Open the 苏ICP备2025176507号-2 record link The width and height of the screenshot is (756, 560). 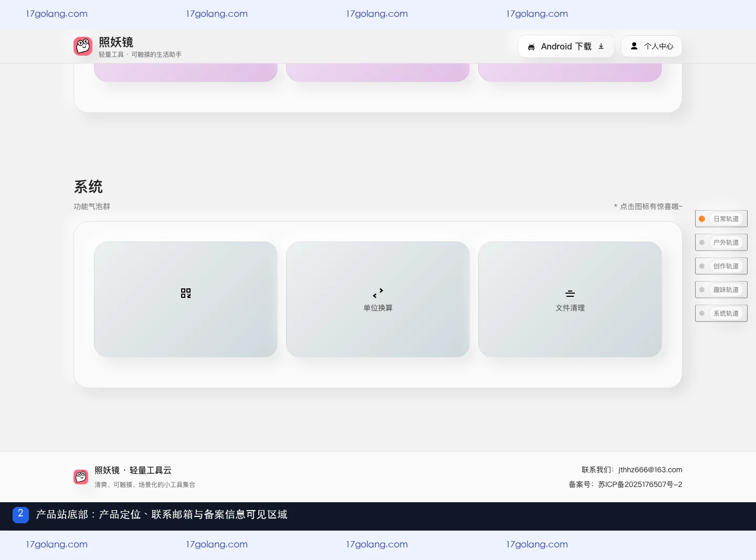click(640, 484)
